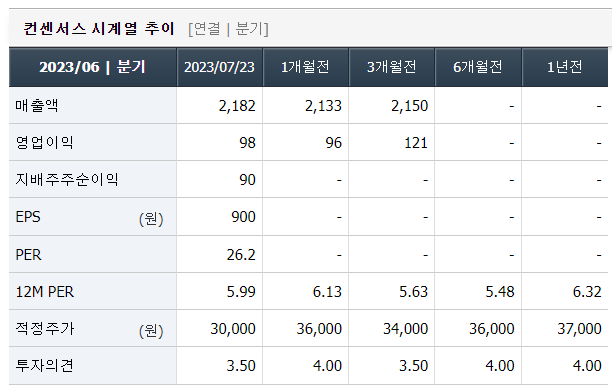612x388 pixels.
Task: Click the 투자의견 2023/07/23 value 3.50
Action: tap(241, 366)
